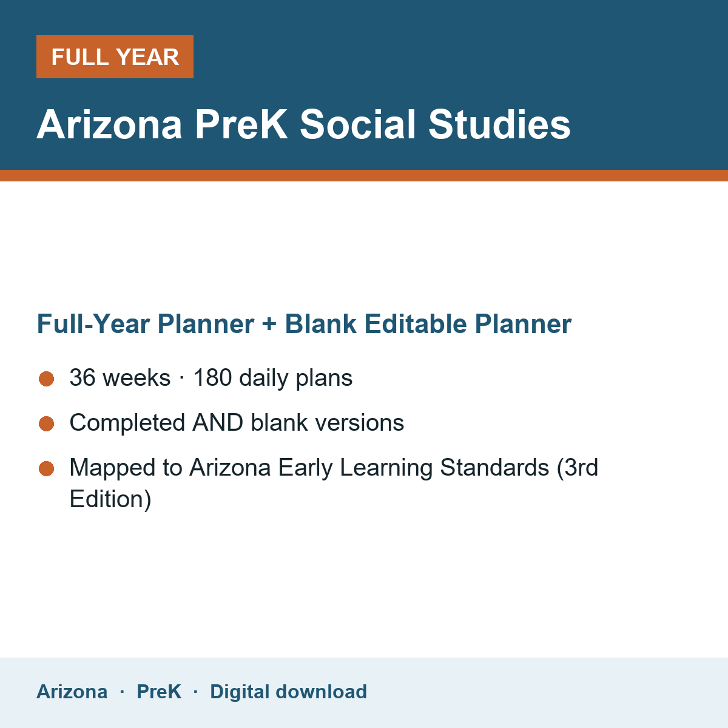The image size is (728, 728).
Task: Click the orange bullet beside Completed AND blank versions
Action: pos(47,423)
